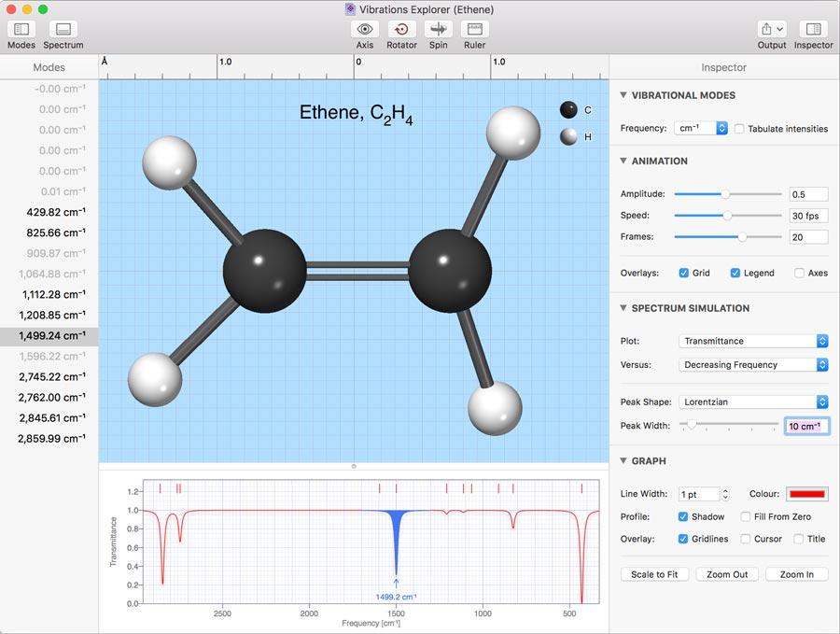Click the Axis toolbar icon

364,31
